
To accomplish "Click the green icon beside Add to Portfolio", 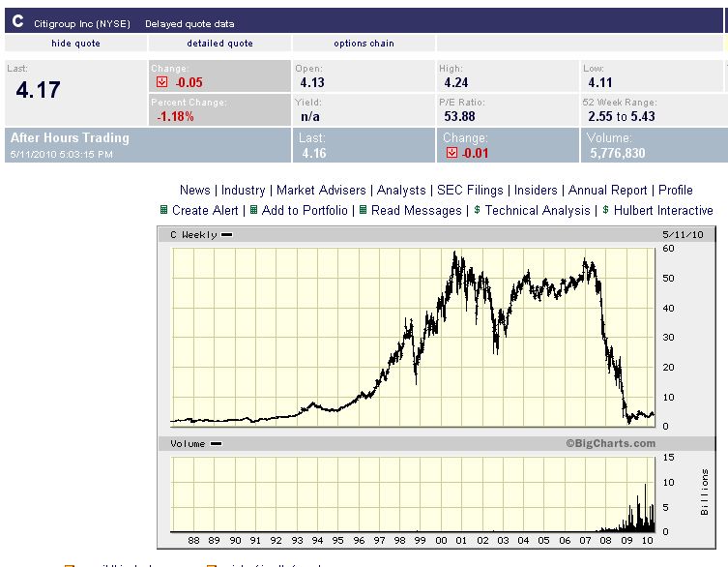I will (253, 210).
